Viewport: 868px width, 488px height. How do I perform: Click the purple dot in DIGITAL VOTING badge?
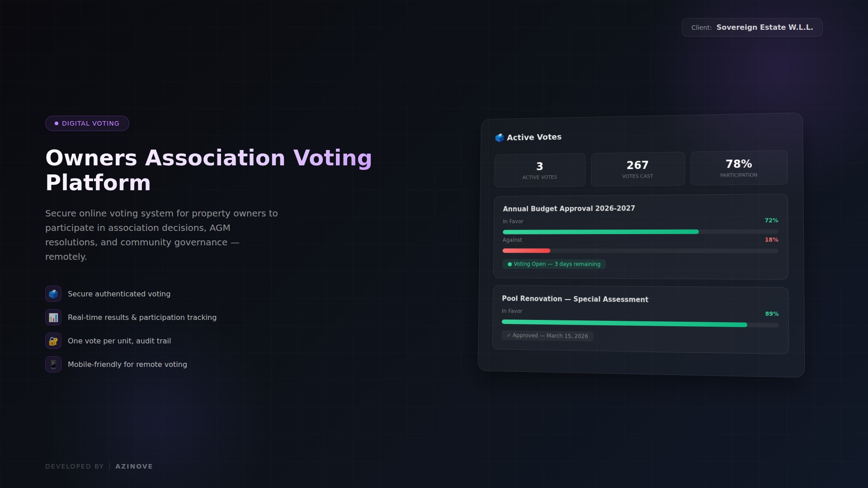coord(56,123)
